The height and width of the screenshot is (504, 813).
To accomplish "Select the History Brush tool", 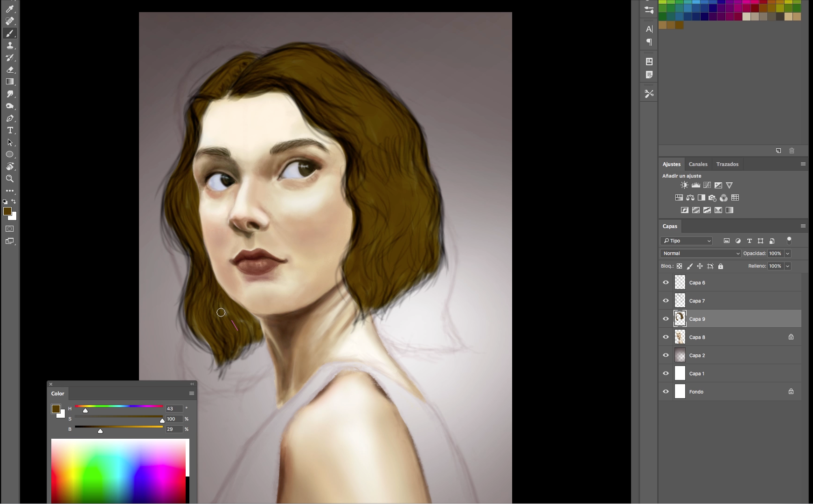I will (10, 57).
